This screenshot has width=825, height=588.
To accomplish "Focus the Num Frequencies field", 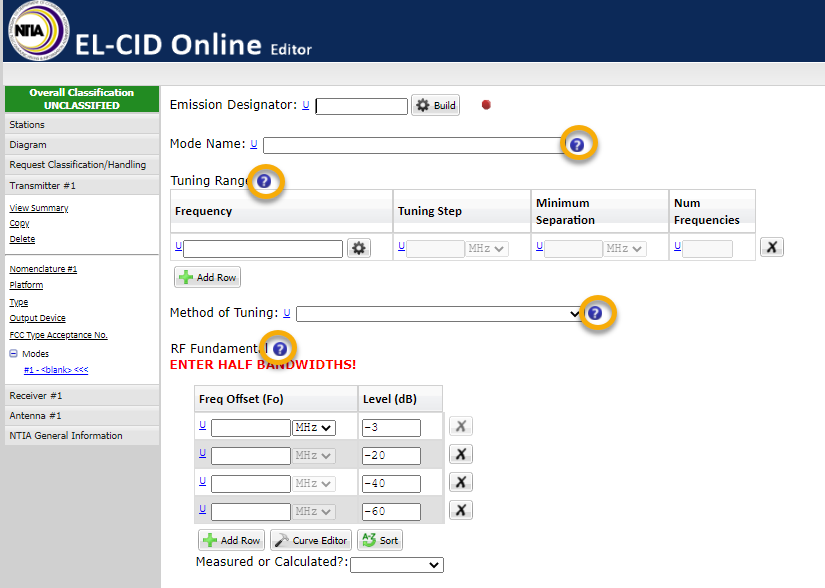I will click(x=707, y=249).
